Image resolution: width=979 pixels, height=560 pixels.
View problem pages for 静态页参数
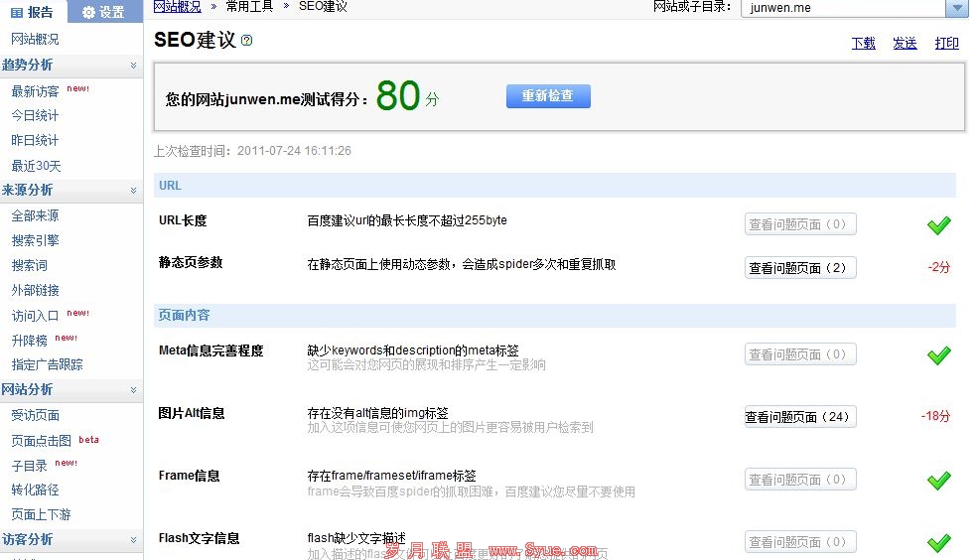tap(800, 268)
